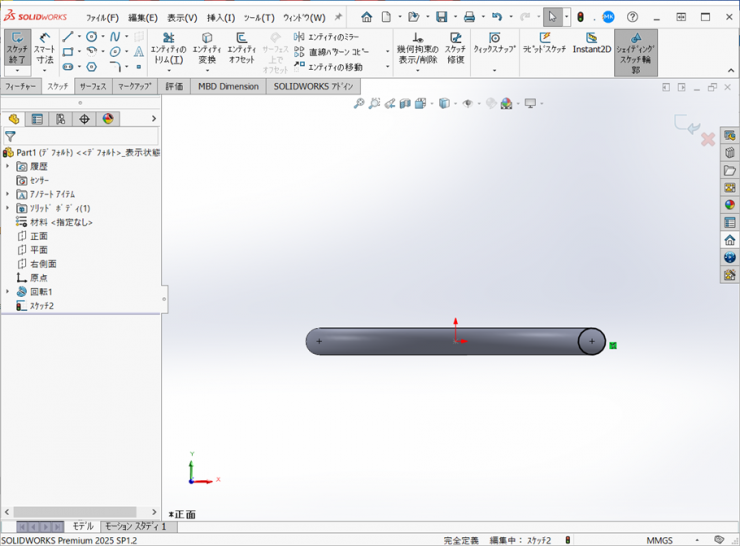Open the 挿入(I) menu
This screenshot has height=546, width=740.
click(220, 17)
